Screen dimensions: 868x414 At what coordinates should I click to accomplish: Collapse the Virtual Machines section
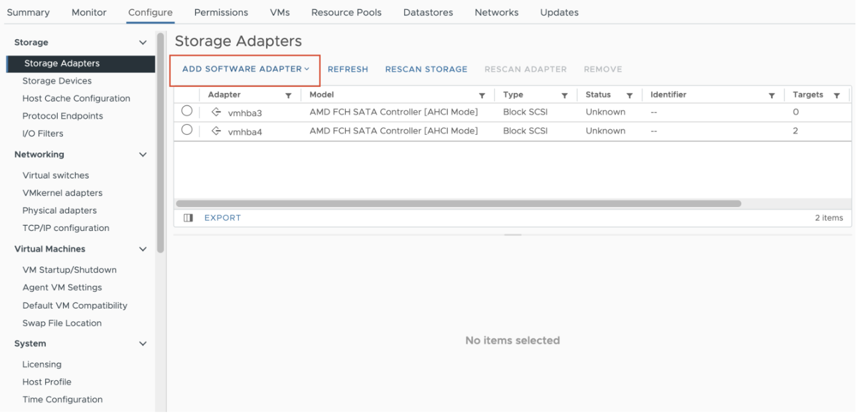coord(143,249)
